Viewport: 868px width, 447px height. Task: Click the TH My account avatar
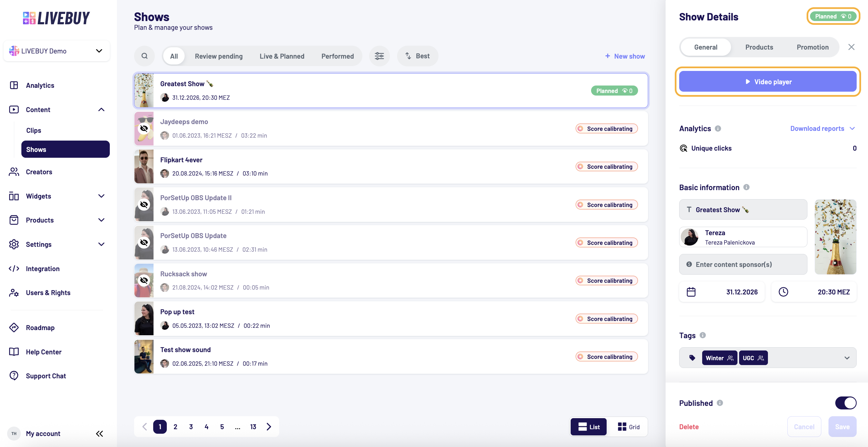(x=14, y=433)
